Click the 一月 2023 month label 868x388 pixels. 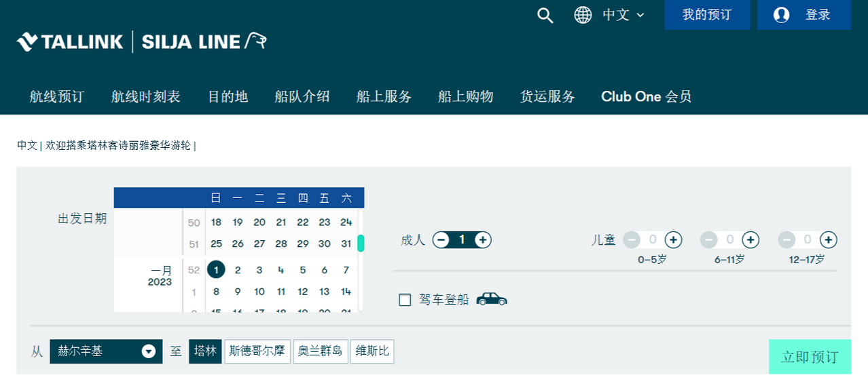tap(160, 276)
